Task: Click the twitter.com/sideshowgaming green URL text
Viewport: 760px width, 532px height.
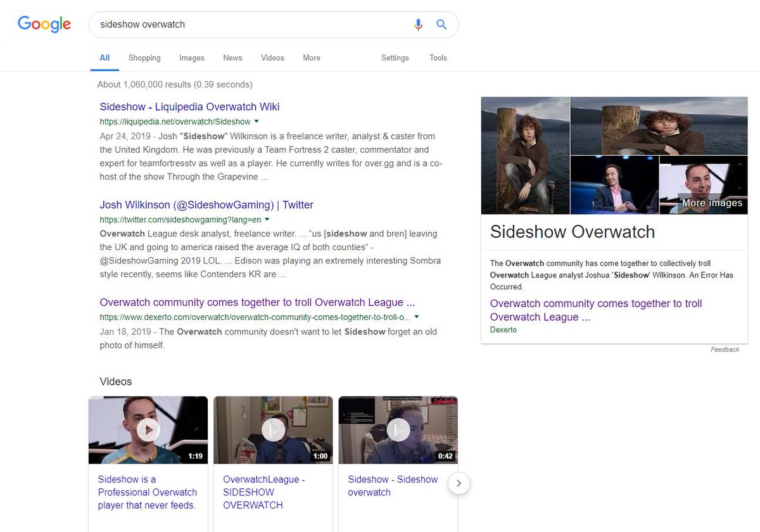Action: point(180,220)
